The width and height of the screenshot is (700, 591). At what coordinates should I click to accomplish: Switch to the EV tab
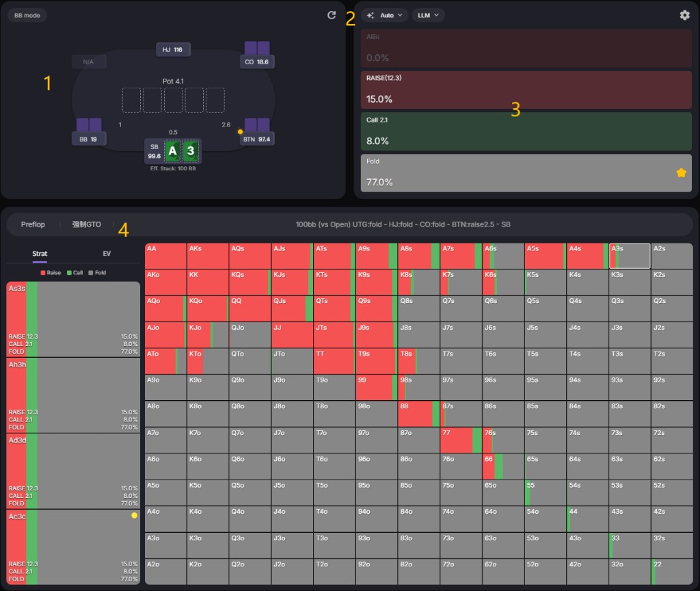click(107, 253)
